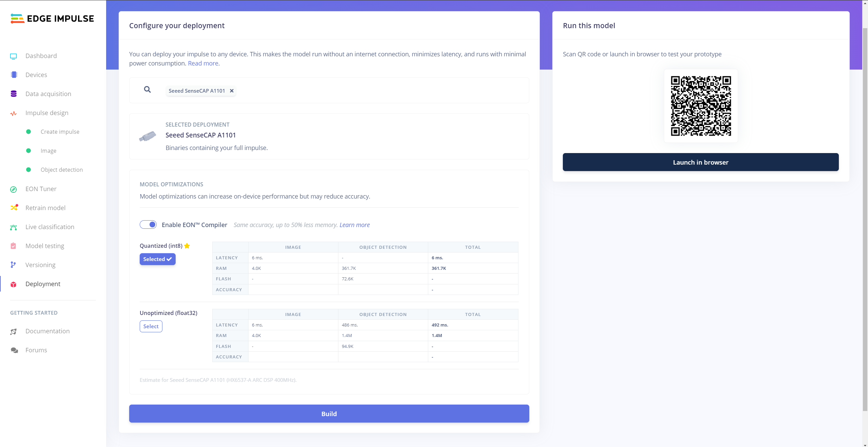Select the Unoptimized float32 option
The width and height of the screenshot is (868, 447).
151,326
